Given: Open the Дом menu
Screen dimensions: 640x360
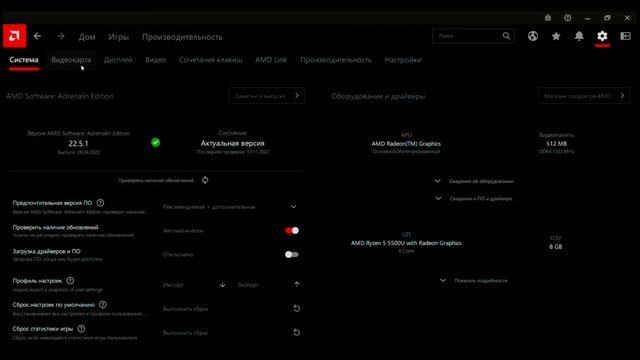Looking at the screenshot, I should coord(87,37).
